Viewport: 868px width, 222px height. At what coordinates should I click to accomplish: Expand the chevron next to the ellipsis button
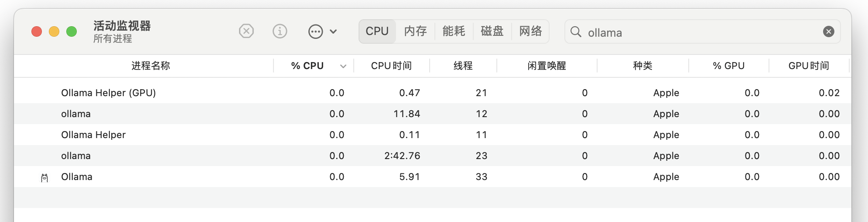333,31
